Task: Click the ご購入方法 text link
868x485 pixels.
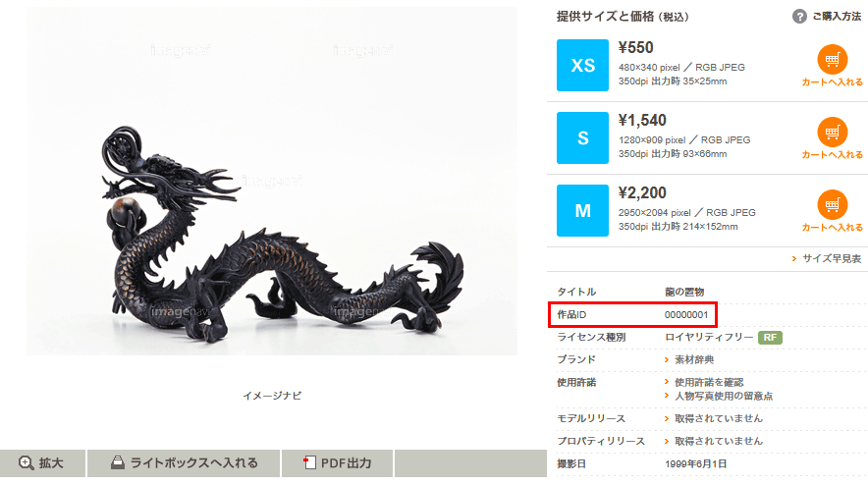Action: coord(837,17)
